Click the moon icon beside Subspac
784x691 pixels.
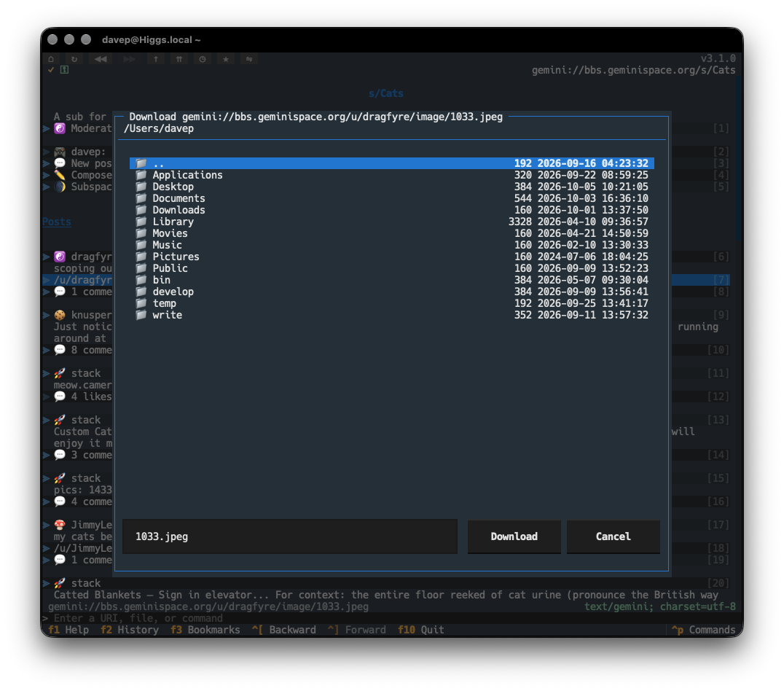click(x=60, y=187)
